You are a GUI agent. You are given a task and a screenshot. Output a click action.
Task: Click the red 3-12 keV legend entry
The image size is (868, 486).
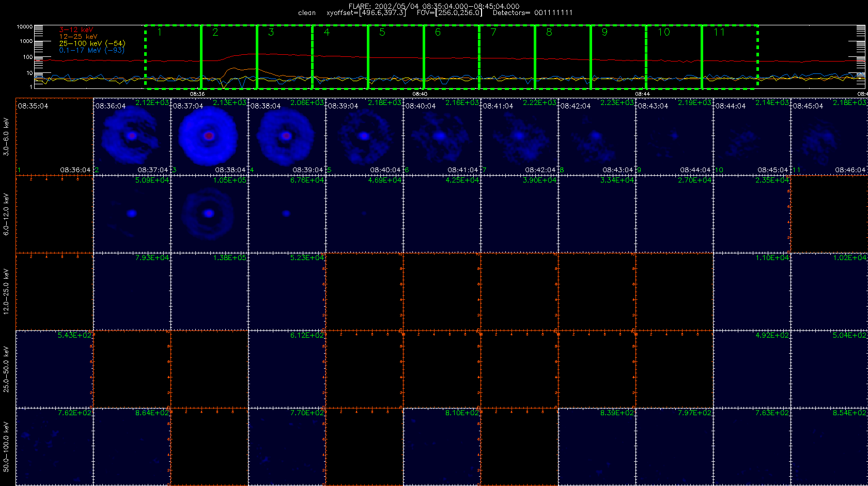(76, 30)
